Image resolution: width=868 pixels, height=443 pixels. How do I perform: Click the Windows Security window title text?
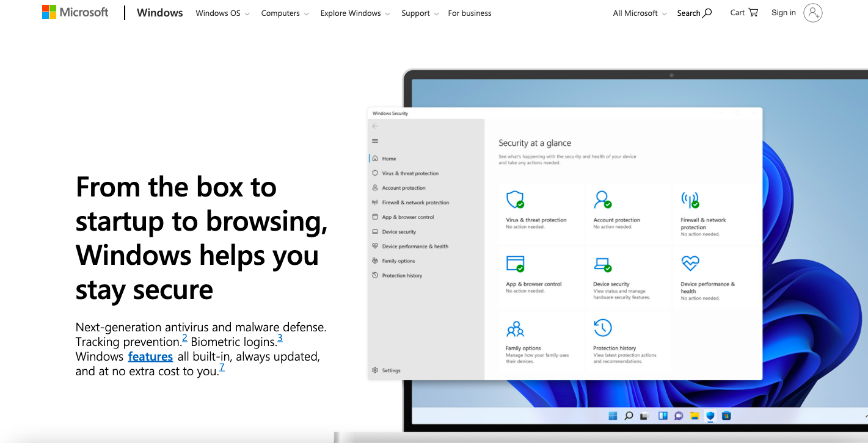coord(390,113)
